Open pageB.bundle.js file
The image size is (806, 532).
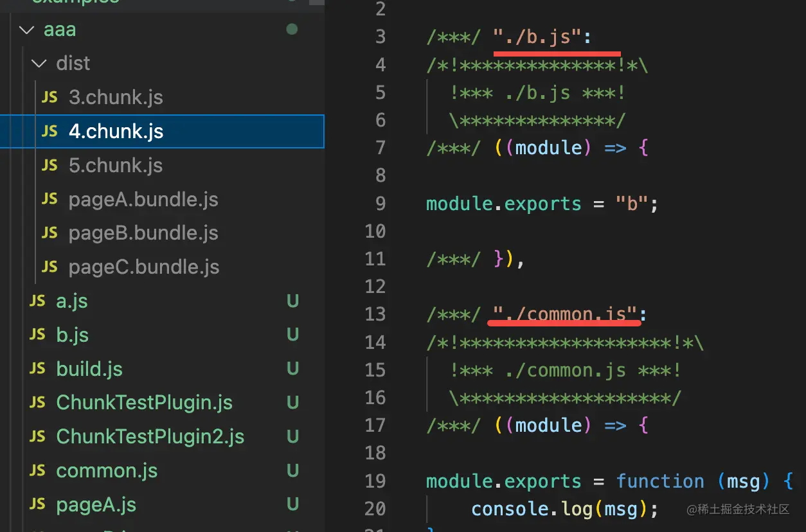point(143,233)
